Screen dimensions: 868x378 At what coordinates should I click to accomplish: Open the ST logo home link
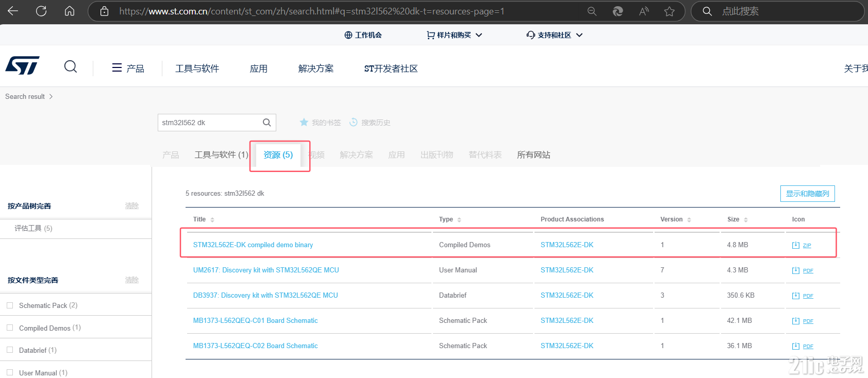[x=22, y=65]
